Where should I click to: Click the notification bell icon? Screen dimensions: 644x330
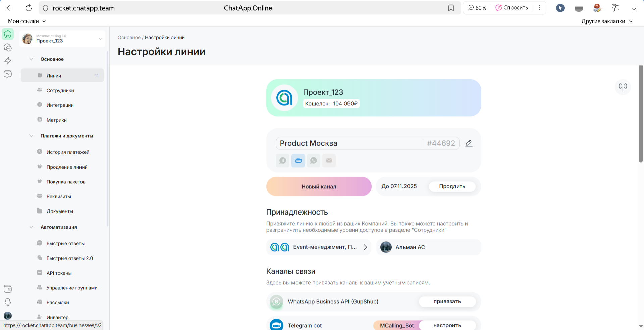coord(8,302)
